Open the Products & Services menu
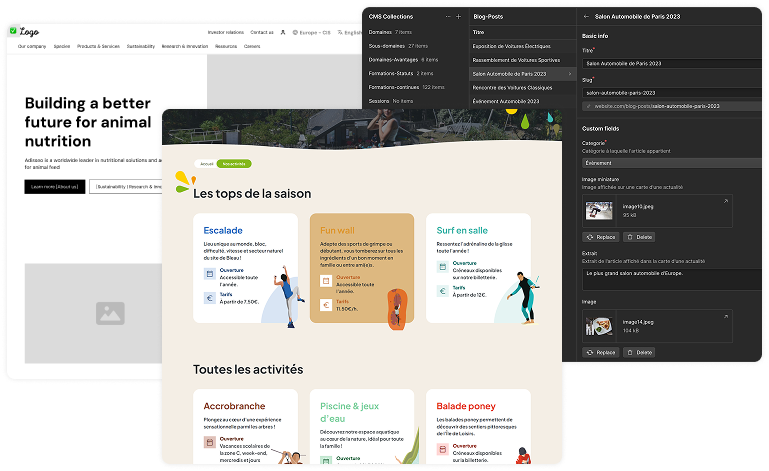The width and height of the screenshot is (769, 471). coord(98,46)
